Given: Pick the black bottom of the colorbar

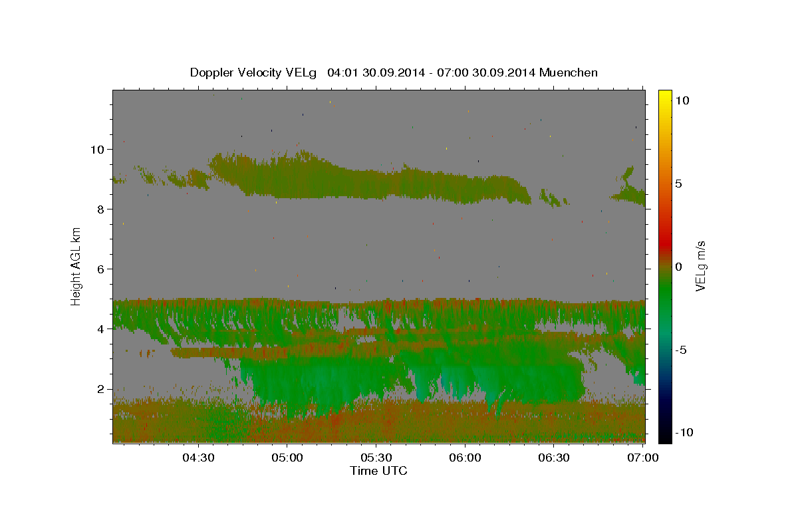Looking at the screenshot, I should coord(664,436).
